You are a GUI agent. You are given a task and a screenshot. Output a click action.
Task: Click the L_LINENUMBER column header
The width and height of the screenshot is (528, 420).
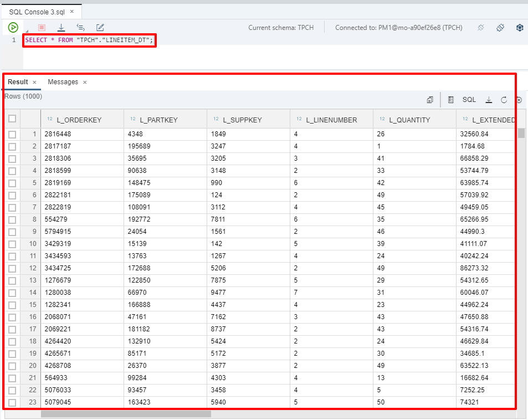point(332,120)
